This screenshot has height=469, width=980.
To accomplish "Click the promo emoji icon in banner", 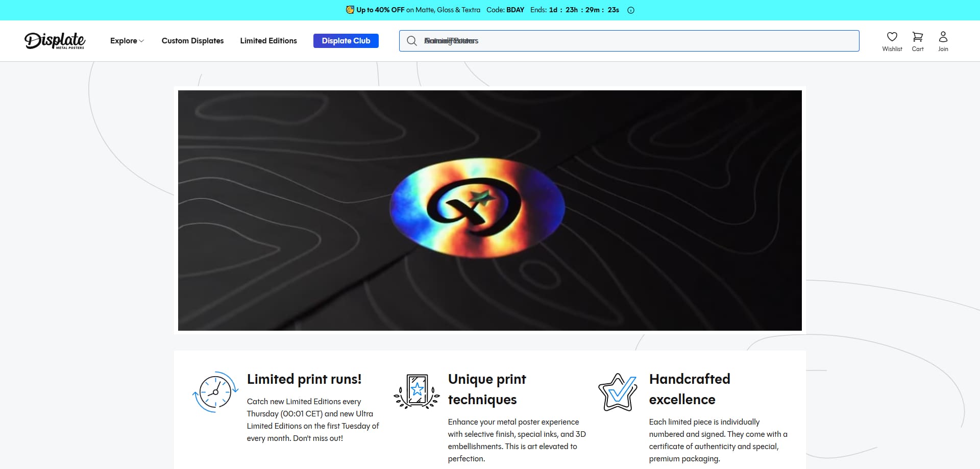I will click(x=350, y=10).
